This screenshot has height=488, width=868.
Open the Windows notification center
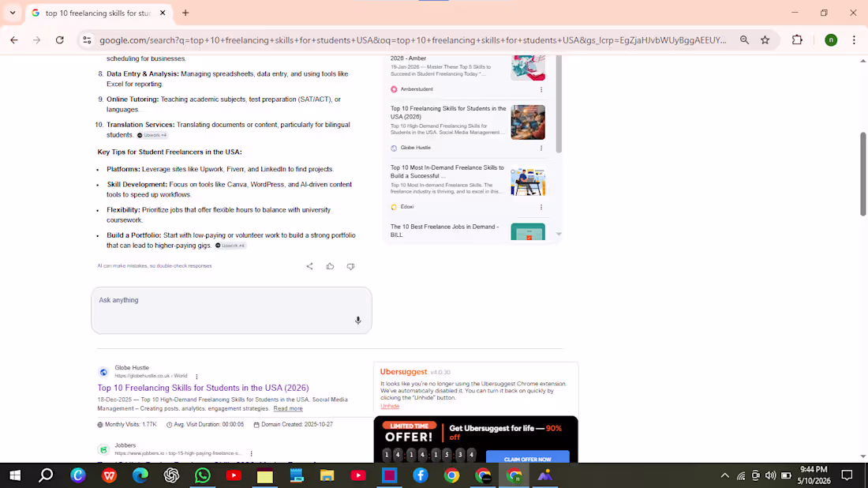click(x=847, y=475)
